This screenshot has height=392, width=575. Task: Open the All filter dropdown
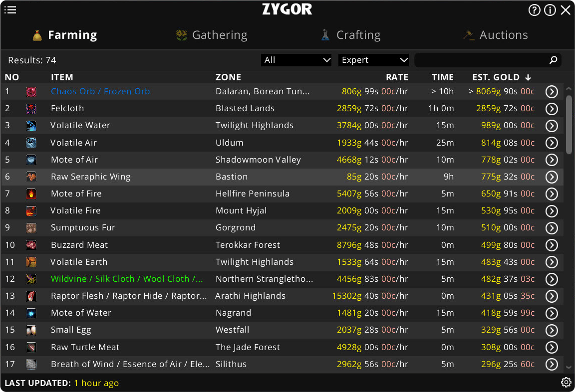point(296,60)
